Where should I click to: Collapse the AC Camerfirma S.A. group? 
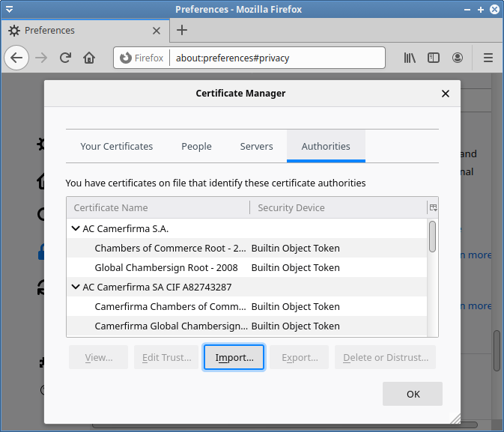coord(76,228)
